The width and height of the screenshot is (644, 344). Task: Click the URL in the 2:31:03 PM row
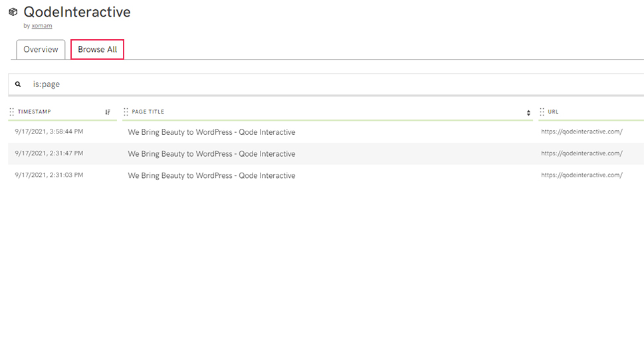[582, 175]
